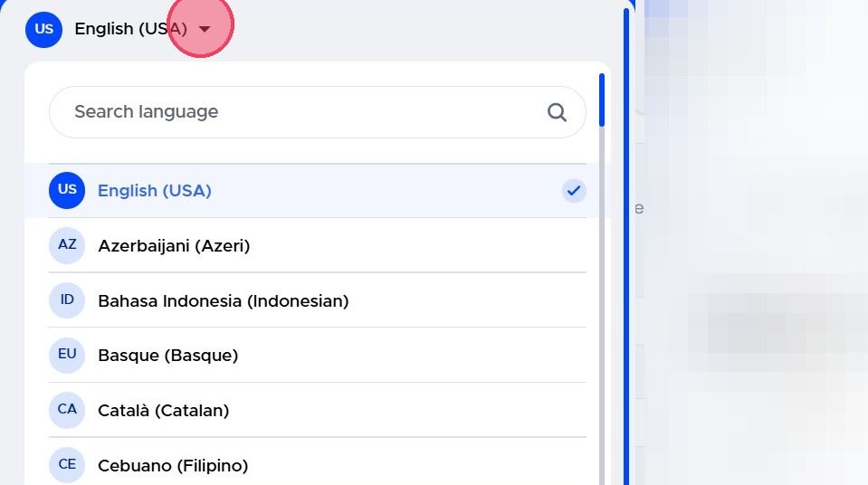The image size is (868, 485).
Task: Select the highlighted English (USA) entry
Action: tap(317, 190)
